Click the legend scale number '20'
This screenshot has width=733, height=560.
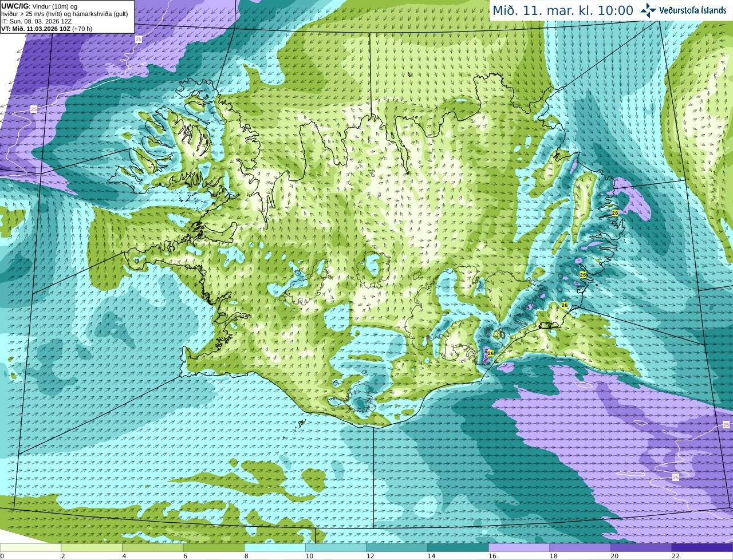614,556
